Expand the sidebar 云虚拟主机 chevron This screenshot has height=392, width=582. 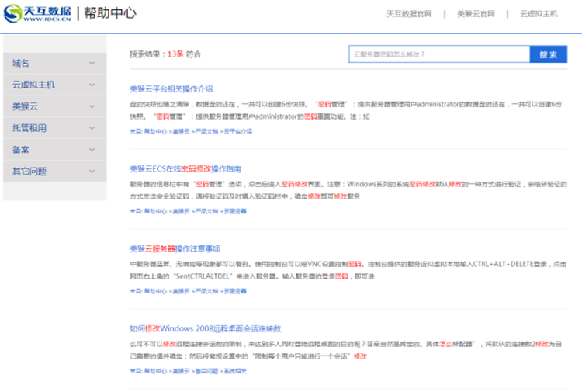[92, 85]
